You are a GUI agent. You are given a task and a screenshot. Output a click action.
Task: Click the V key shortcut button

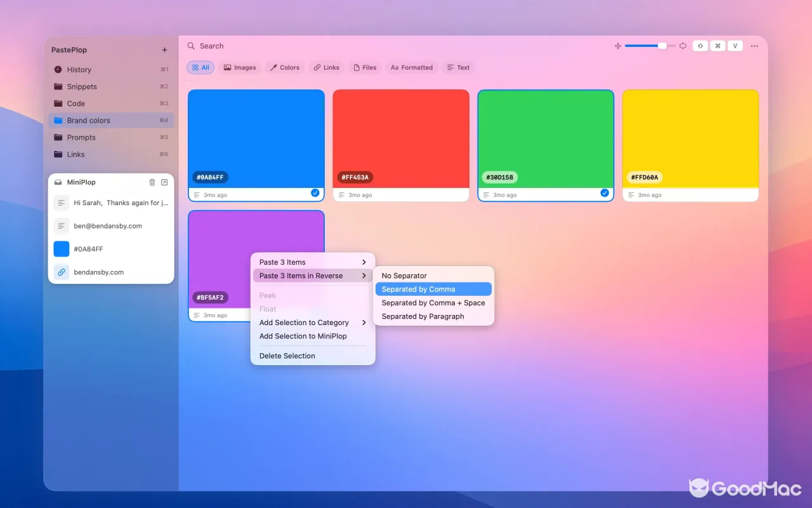click(x=735, y=46)
